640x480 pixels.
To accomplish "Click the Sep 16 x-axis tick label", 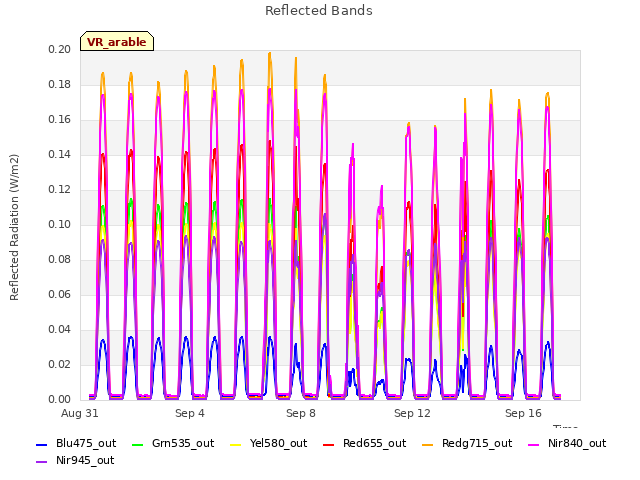I will (523, 413).
